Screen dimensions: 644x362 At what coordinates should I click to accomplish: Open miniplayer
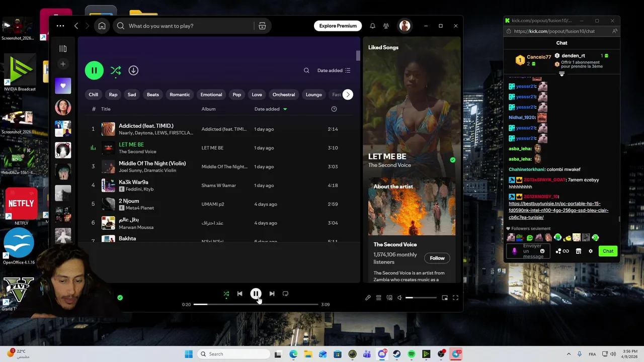tap(445, 298)
